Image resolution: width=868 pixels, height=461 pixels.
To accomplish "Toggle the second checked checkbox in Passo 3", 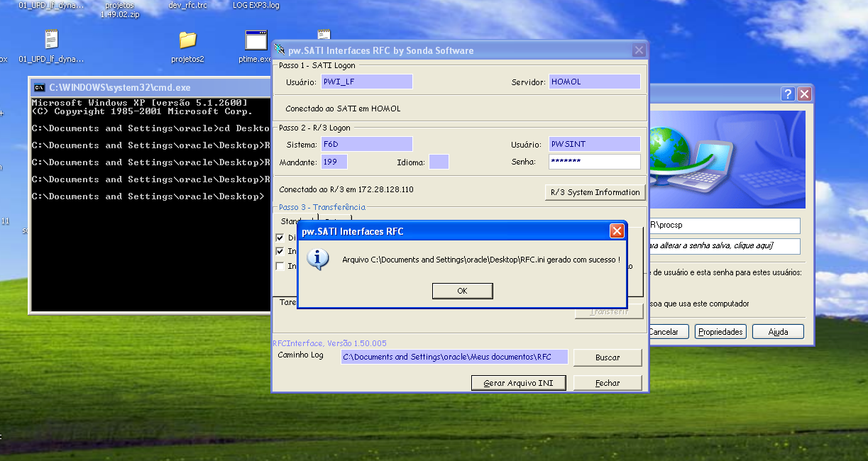I will click(x=280, y=252).
